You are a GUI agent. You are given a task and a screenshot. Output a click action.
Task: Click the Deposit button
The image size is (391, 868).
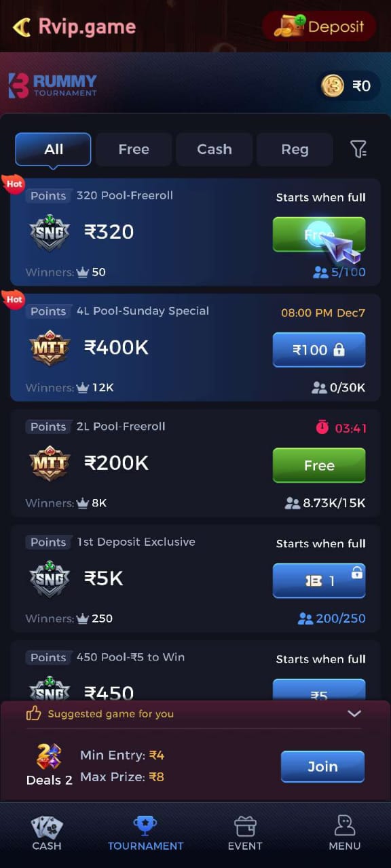319,26
